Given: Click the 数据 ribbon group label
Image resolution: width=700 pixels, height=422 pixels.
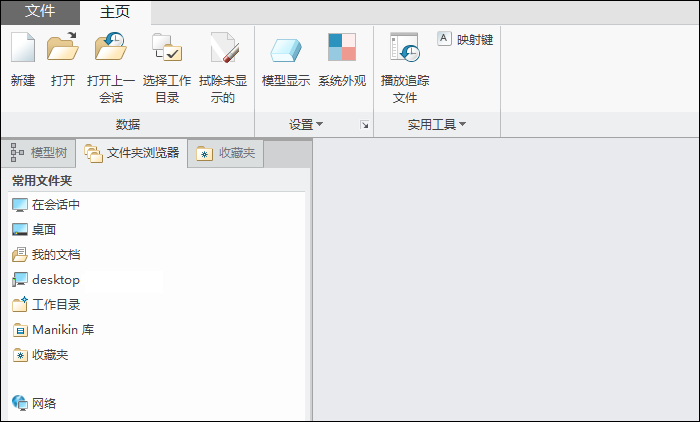Looking at the screenshot, I should coord(128,125).
